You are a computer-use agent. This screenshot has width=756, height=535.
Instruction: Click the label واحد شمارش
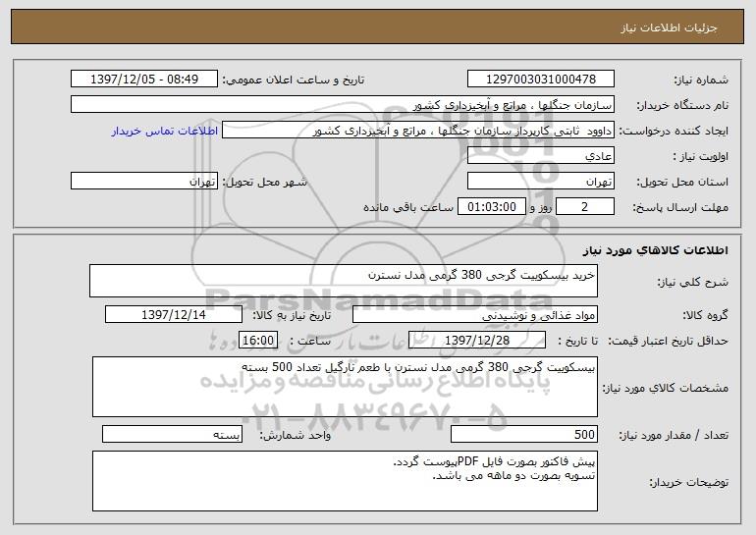point(296,435)
